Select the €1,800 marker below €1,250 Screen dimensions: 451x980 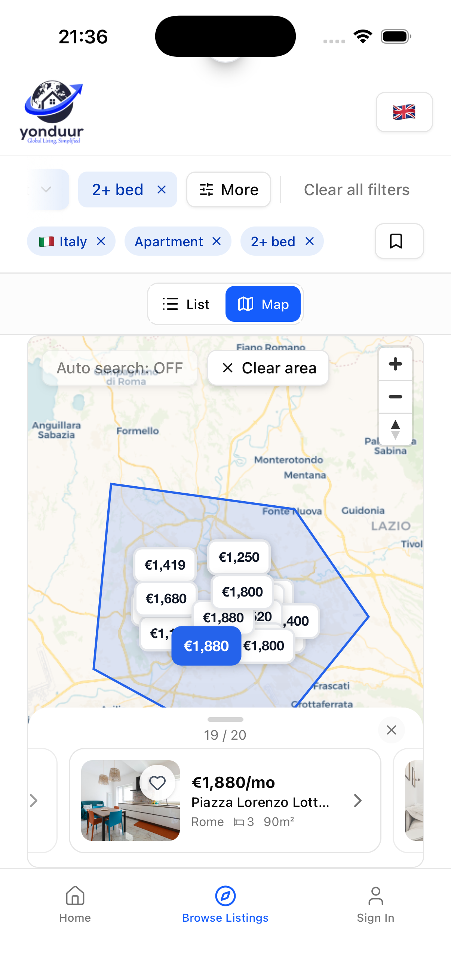point(242,592)
